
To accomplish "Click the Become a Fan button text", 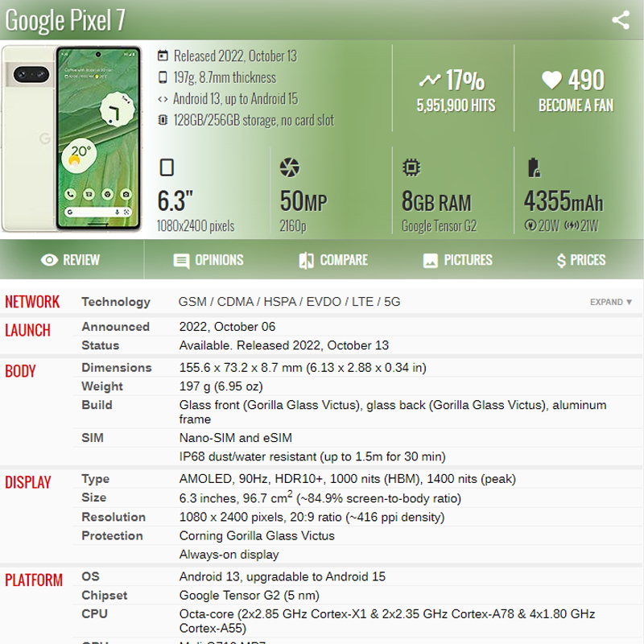I will point(576,105).
